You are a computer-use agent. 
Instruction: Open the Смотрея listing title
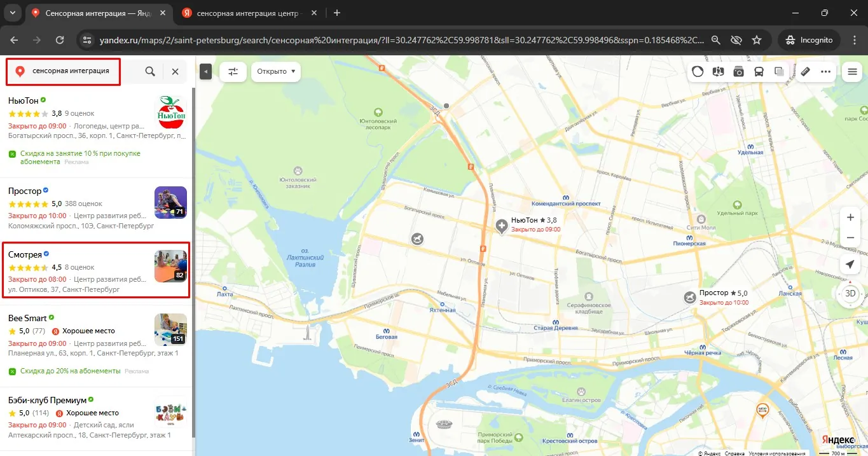point(25,254)
